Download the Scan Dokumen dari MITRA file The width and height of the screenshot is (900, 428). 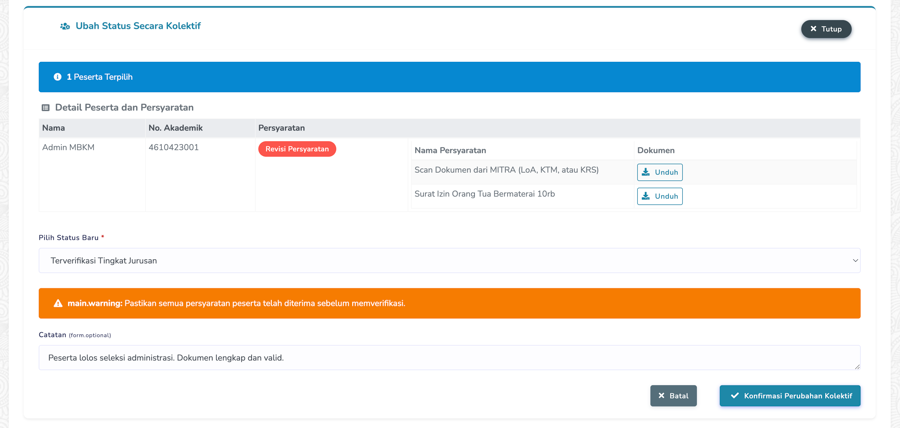coord(659,172)
